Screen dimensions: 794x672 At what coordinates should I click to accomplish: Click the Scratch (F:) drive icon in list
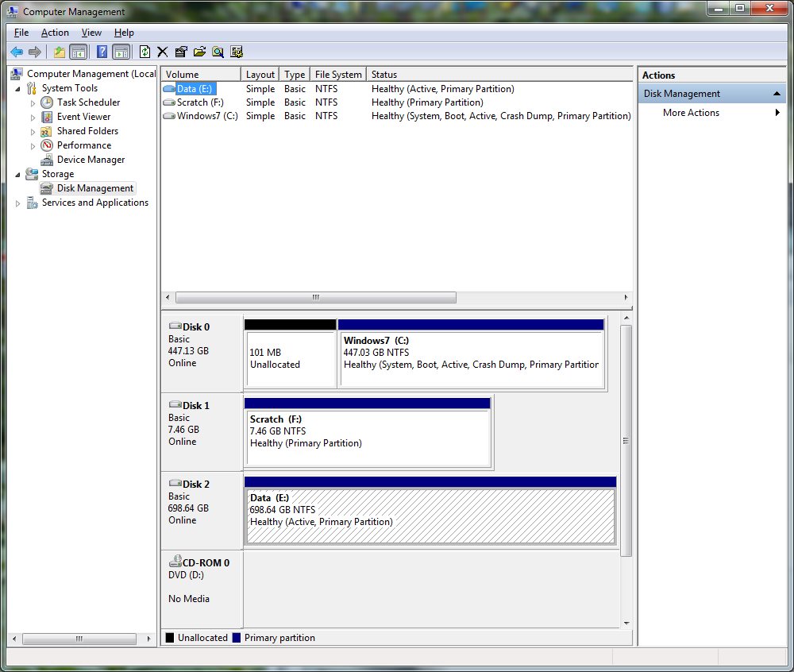[x=168, y=102]
